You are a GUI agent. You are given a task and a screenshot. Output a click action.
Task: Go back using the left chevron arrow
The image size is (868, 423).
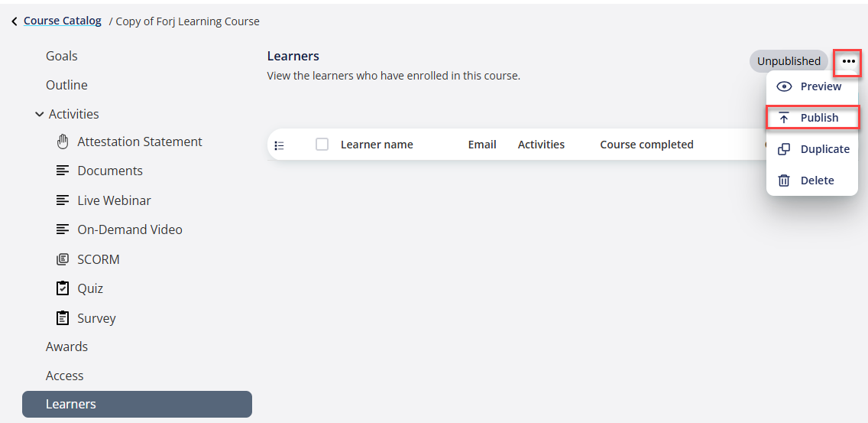15,21
